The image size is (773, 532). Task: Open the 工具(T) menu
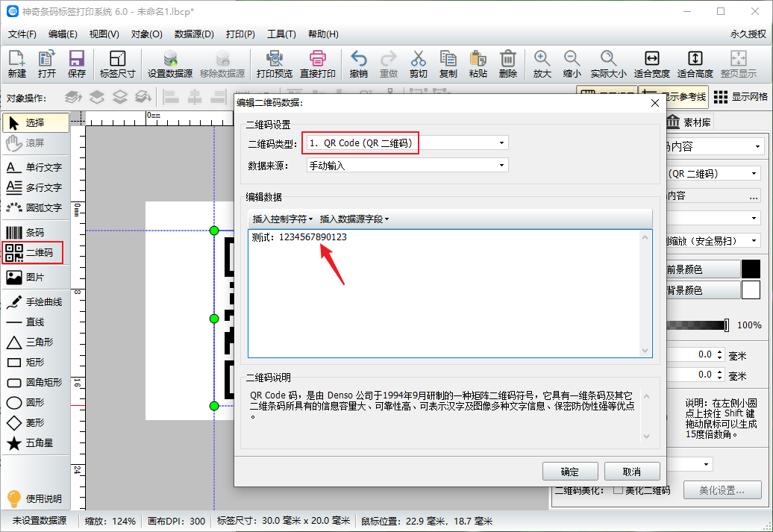281,34
